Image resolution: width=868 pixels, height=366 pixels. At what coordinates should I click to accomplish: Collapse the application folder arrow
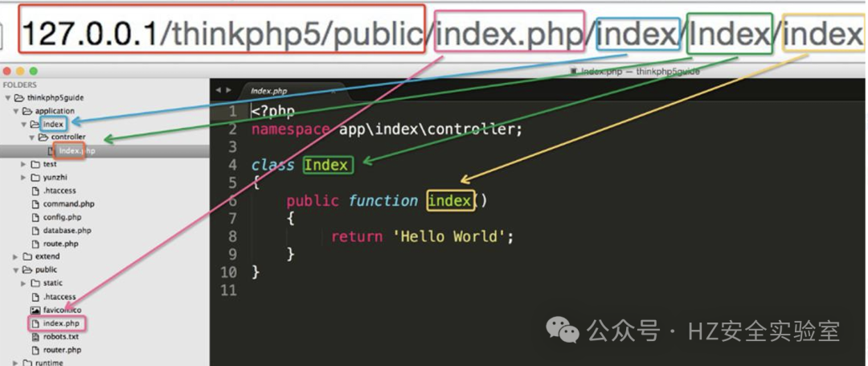pyautogui.click(x=16, y=111)
